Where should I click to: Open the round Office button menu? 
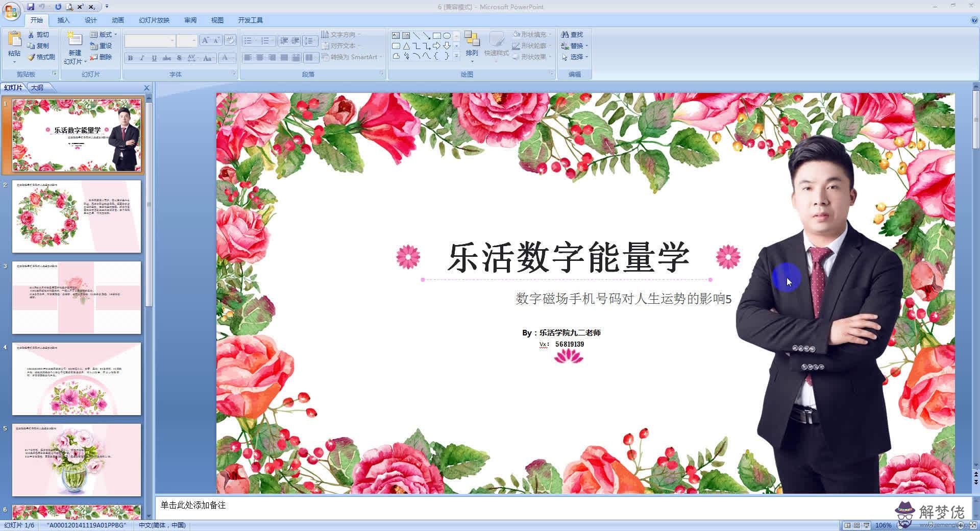coord(11,11)
